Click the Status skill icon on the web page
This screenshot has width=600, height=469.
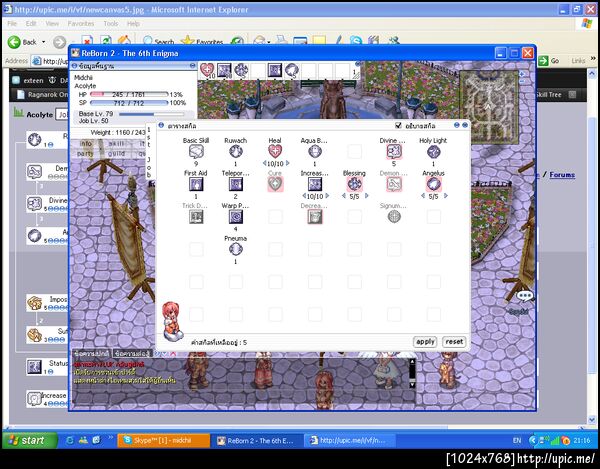pos(34,366)
